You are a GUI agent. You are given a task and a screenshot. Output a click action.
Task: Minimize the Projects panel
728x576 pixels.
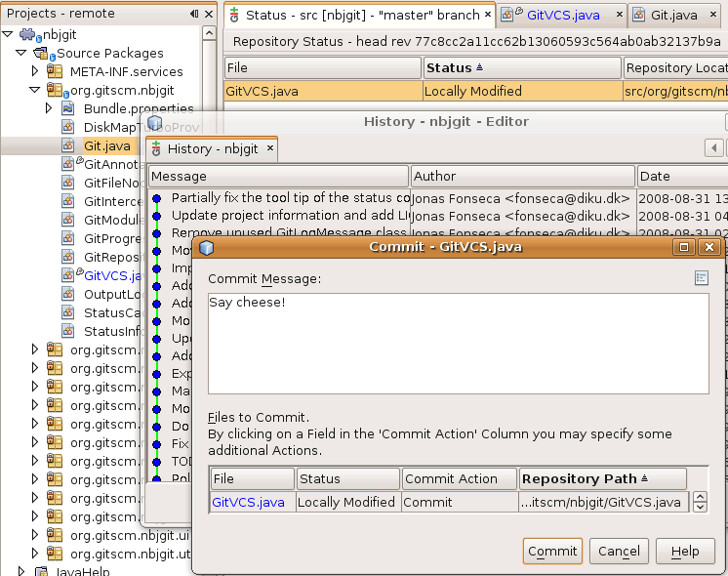pyautogui.click(x=194, y=14)
